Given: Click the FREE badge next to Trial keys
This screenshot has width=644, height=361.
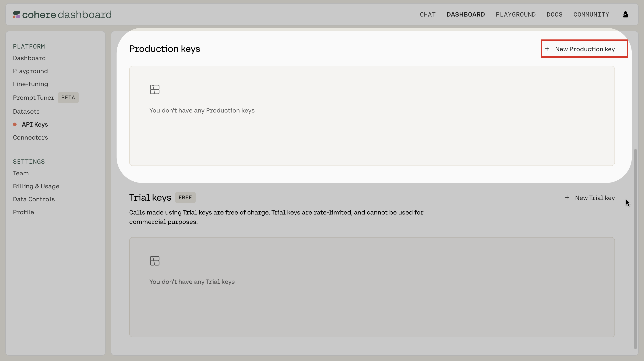Looking at the screenshot, I should coord(185,197).
